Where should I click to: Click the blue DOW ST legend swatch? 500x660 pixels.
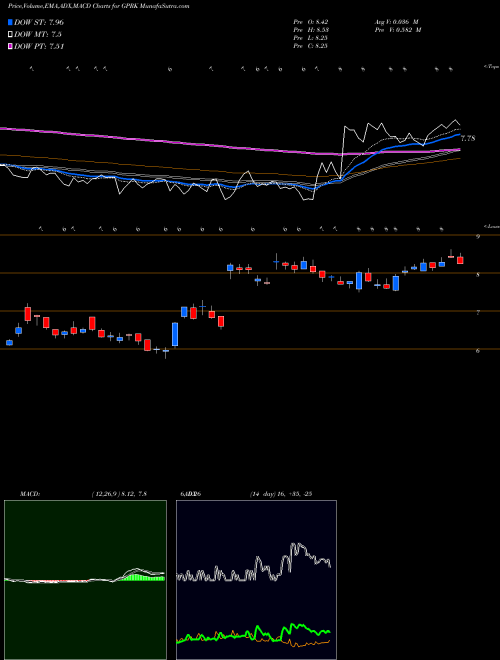(11, 22)
